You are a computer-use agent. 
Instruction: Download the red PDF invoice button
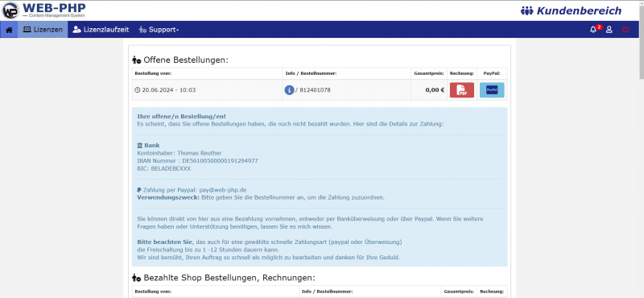point(461,90)
